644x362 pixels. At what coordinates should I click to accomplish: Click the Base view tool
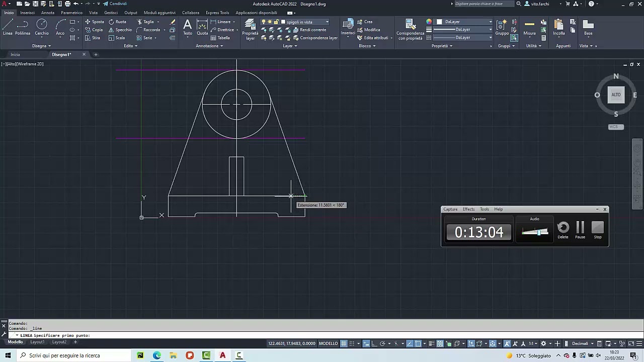pos(588,27)
